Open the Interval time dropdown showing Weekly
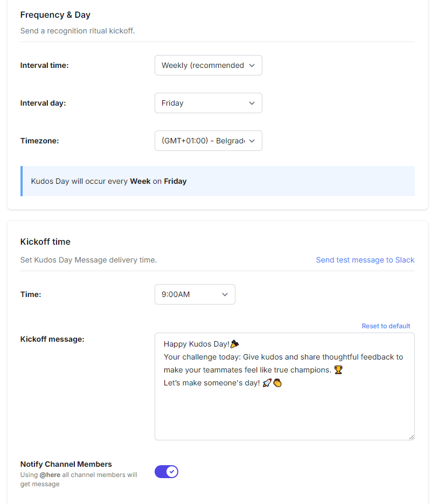Image resolution: width=438 pixels, height=504 pixels. point(208,65)
